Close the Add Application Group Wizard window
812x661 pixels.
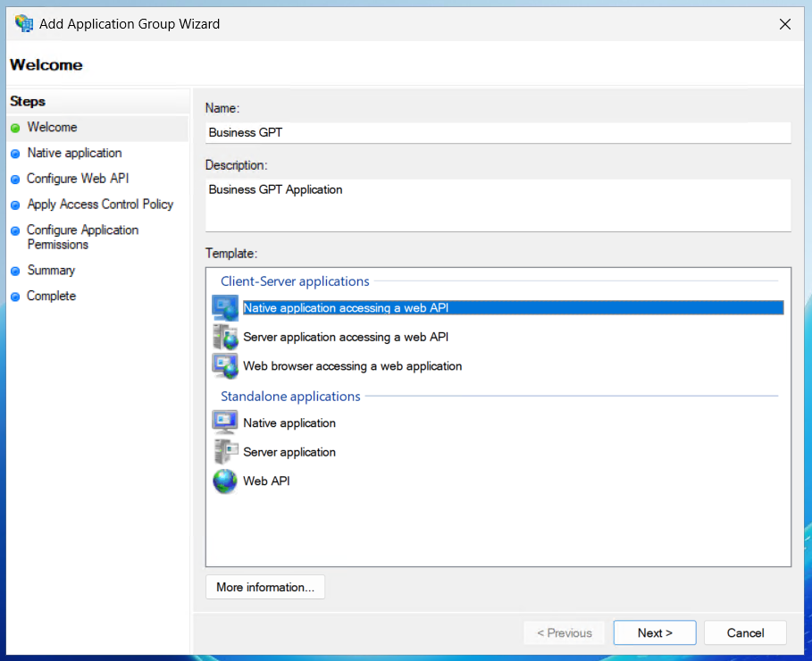tap(785, 24)
